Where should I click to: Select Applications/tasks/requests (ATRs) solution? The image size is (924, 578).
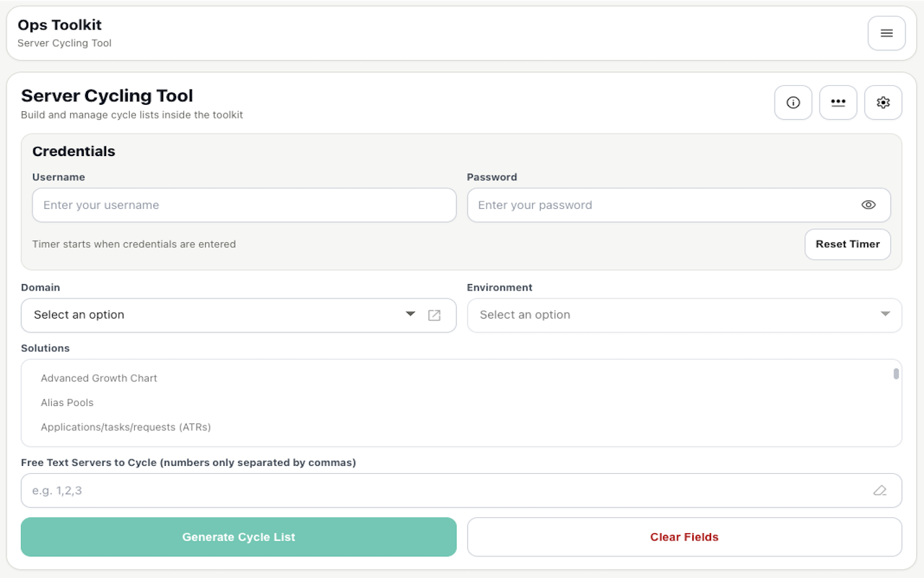coord(126,427)
